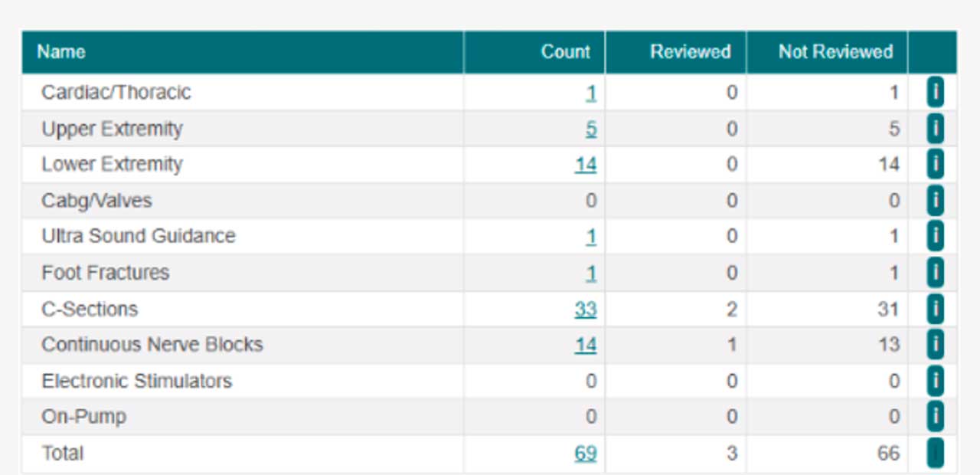Viewport: 980px width, 475px height.
Task: Open C-Sections count link 33
Action: pos(586,310)
